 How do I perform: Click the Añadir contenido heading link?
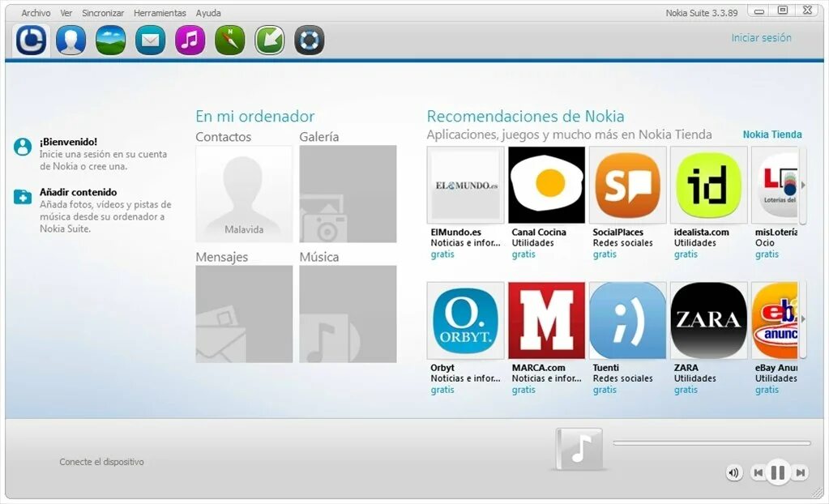[79, 192]
